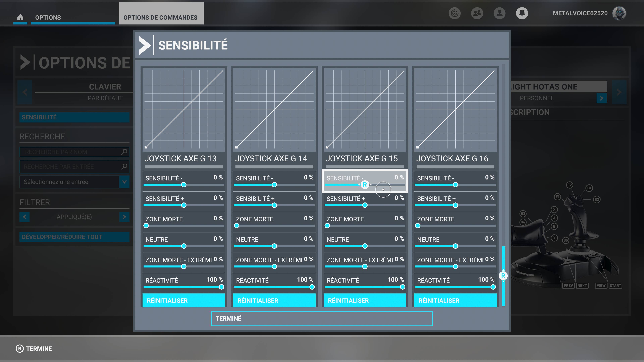Open the spiral activity icon
Image resolution: width=644 pixels, height=362 pixels.
pyautogui.click(x=454, y=13)
